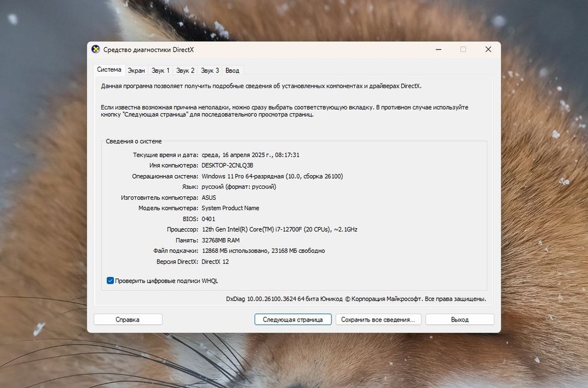Click the DirectX 12 version value
Viewport: 588px width, 388px height.
pos(215,262)
